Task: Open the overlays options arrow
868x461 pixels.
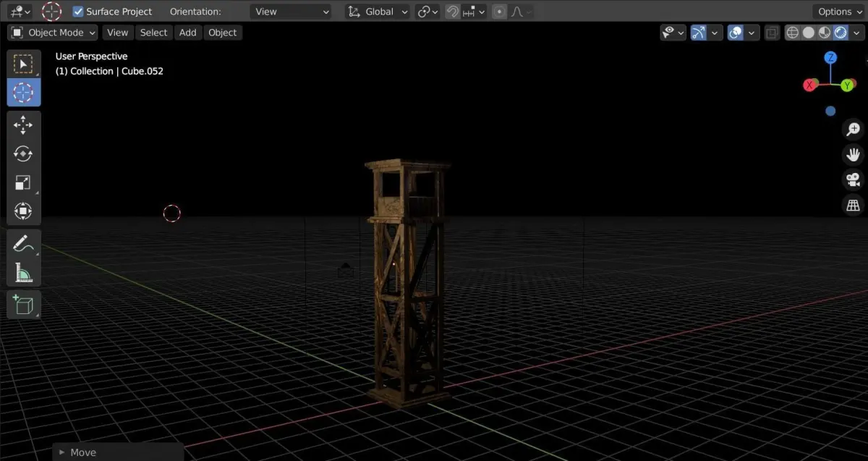Action: [x=752, y=33]
